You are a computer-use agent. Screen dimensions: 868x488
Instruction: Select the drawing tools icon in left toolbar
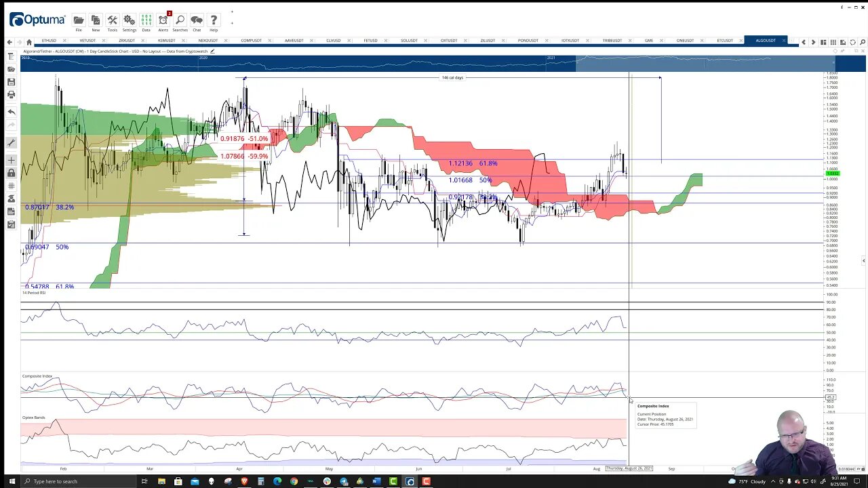point(11,143)
